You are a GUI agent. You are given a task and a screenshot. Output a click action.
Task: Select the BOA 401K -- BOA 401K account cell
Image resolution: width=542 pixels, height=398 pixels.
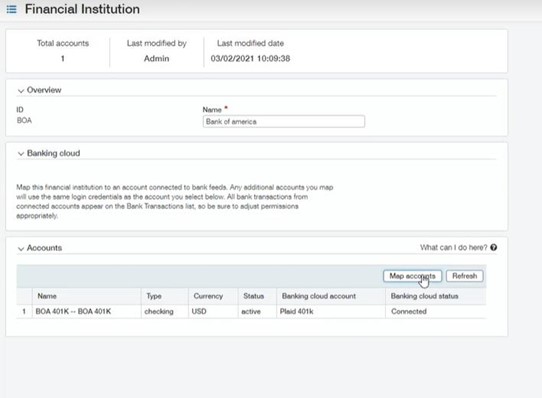pos(86,311)
